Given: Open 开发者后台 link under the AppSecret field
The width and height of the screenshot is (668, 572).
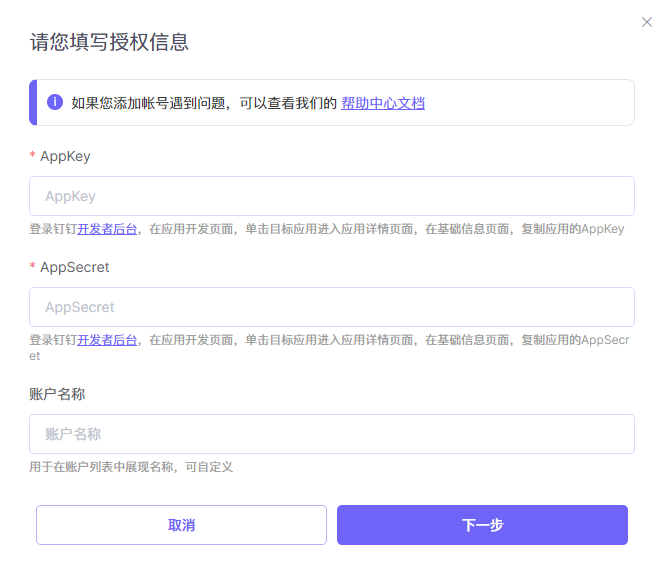Looking at the screenshot, I should coord(107,340).
